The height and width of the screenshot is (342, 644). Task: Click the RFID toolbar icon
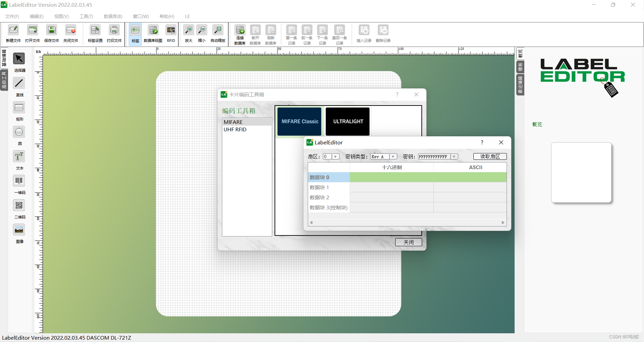coord(171,30)
